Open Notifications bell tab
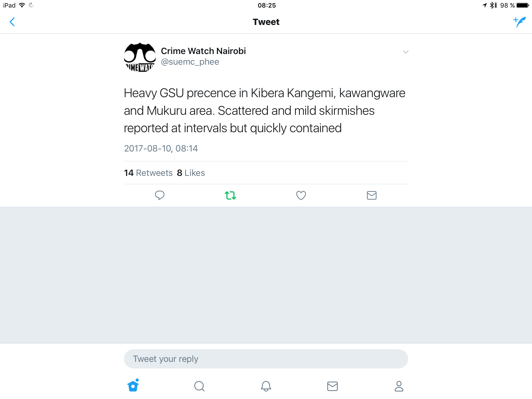The width and height of the screenshot is (532, 399). click(x=266, y=386)
